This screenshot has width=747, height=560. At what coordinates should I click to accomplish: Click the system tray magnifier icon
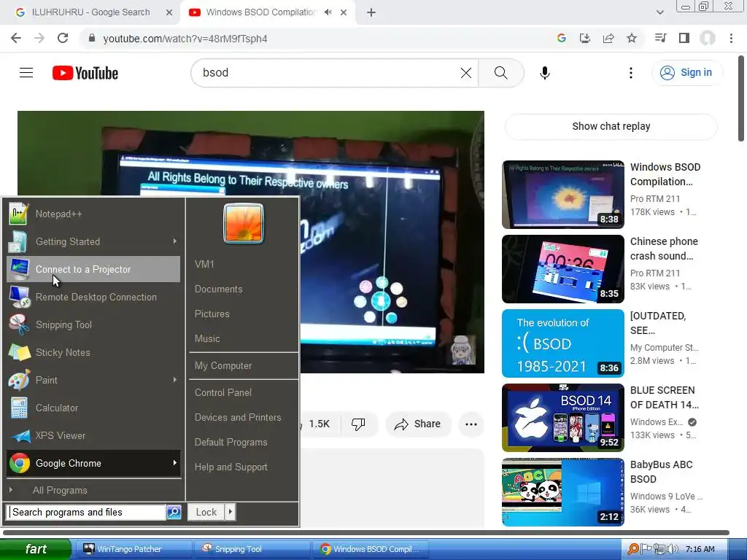click(633, 549)
